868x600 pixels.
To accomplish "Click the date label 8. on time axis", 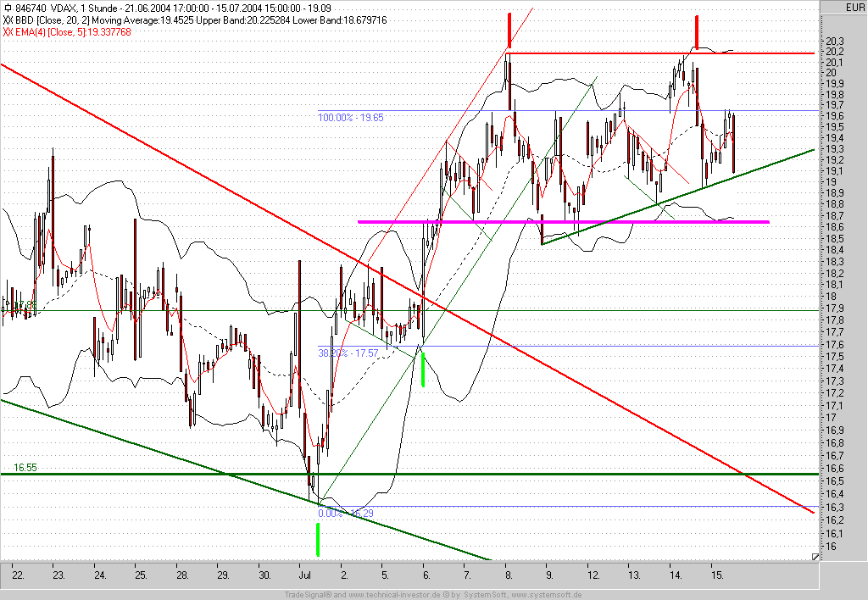I will [509, 575].
